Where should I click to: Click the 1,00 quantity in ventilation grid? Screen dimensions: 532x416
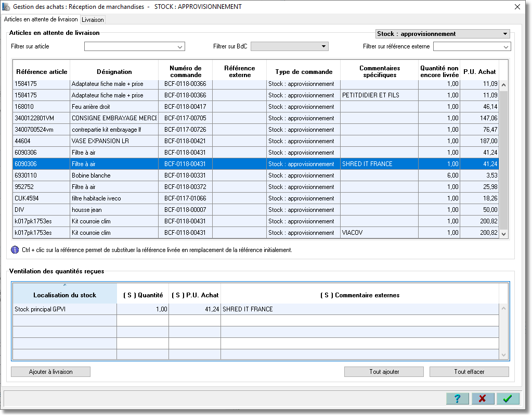(x=143, y=309)
